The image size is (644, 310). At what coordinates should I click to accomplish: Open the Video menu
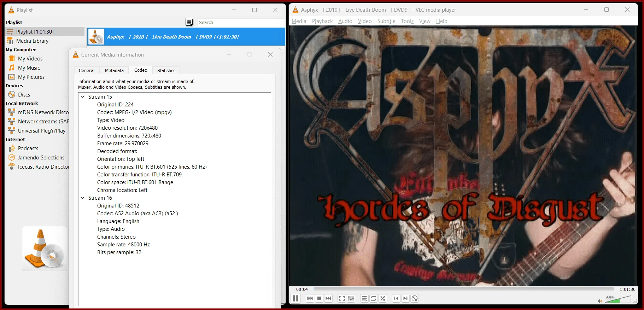[x=365, y=21]
